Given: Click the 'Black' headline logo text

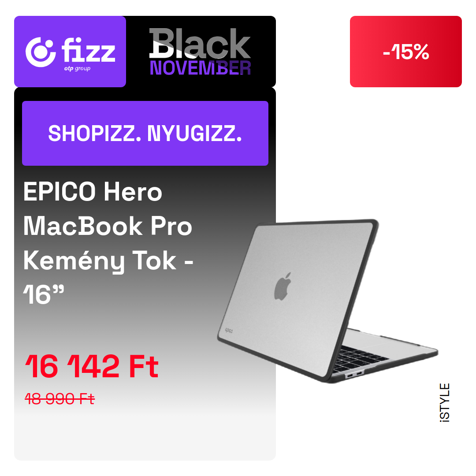Looking at the screenshot, I should point(200,43).
